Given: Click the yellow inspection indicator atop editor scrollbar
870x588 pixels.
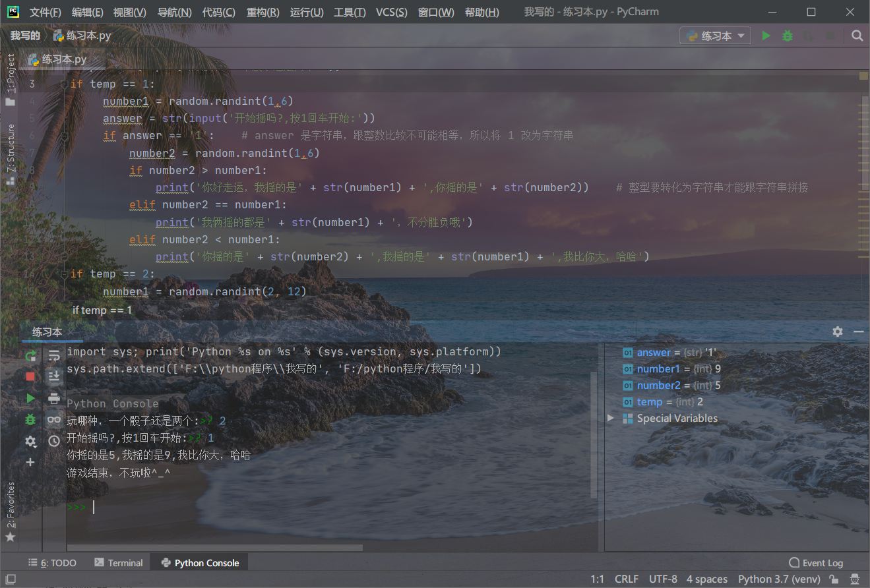Looking at the screenshot, I should click(864, 76).
